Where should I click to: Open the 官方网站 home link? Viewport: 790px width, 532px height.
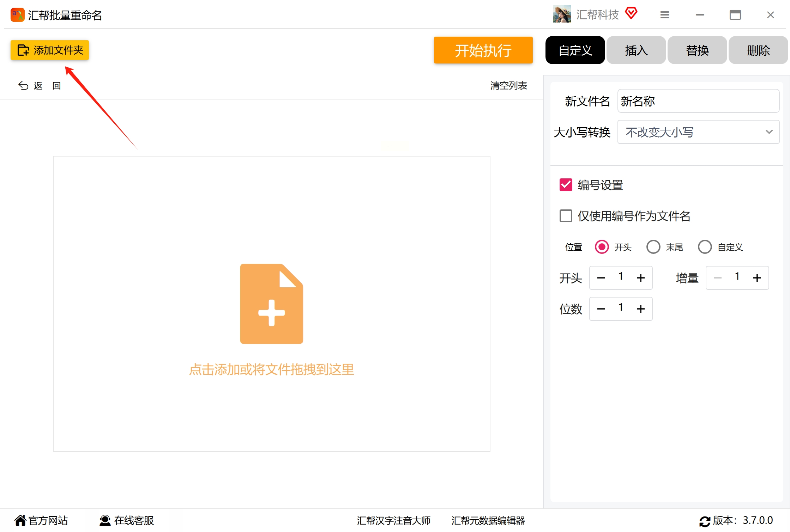(x=41, y=520)
